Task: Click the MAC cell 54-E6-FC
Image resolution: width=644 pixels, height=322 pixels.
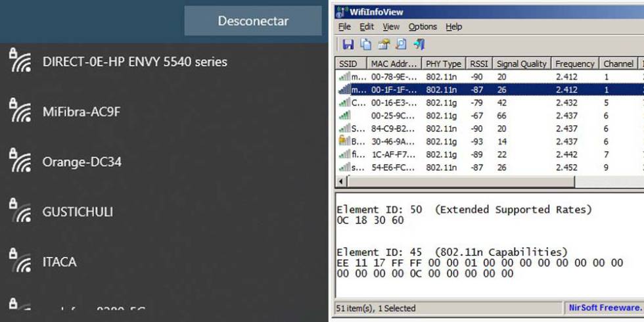Action: (394, 167)
